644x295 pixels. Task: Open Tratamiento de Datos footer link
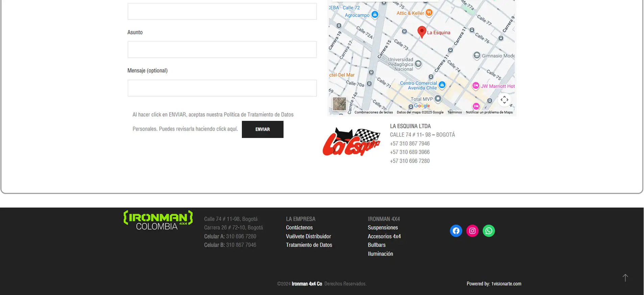point(309,245)
